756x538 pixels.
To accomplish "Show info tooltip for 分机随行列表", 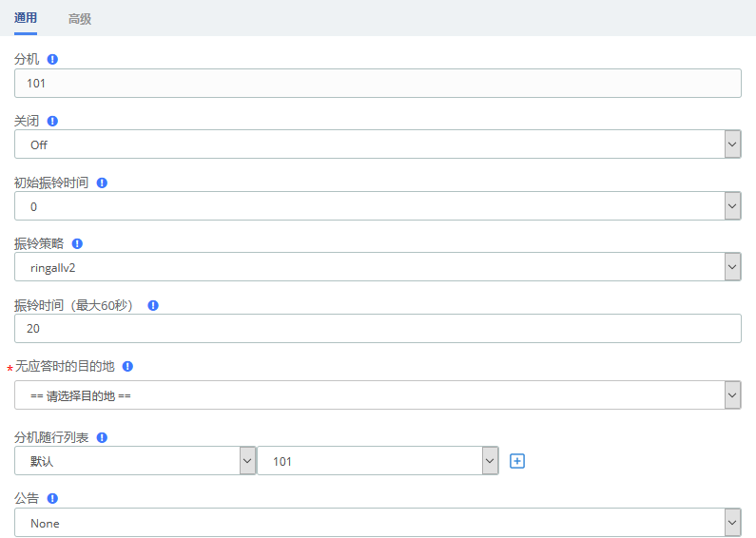I will pyautogui.click(x=102, y=438).
